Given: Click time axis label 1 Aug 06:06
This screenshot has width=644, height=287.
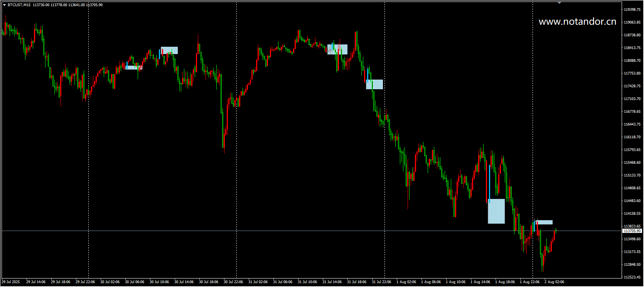Looking at the screenshot, I should (431, 282).
